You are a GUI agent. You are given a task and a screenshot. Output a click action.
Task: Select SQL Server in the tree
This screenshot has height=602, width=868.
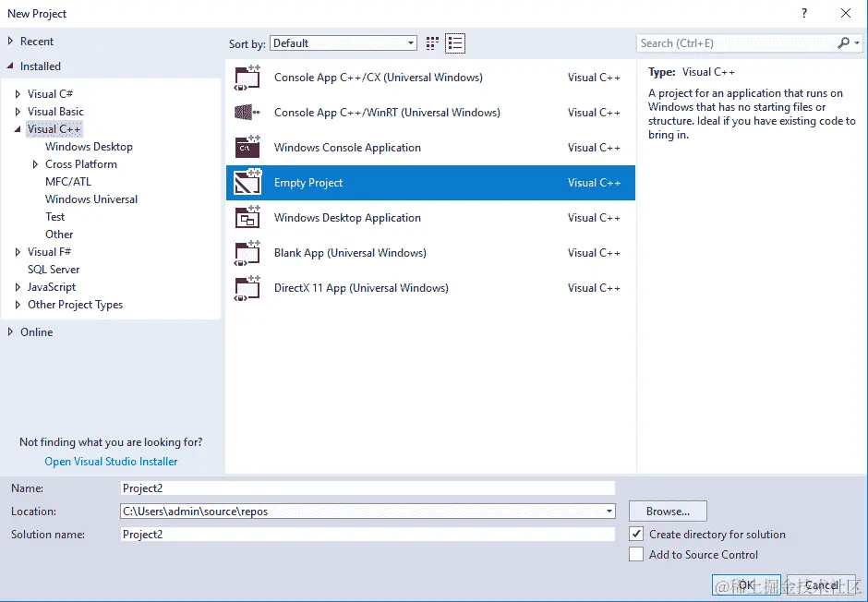(54, 270)
